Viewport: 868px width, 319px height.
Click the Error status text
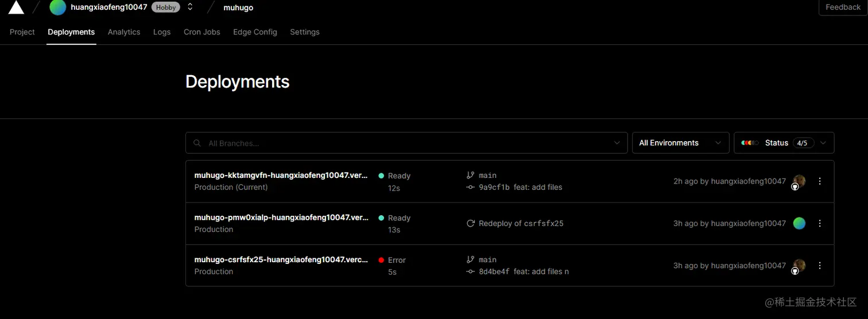pos(397,260)
